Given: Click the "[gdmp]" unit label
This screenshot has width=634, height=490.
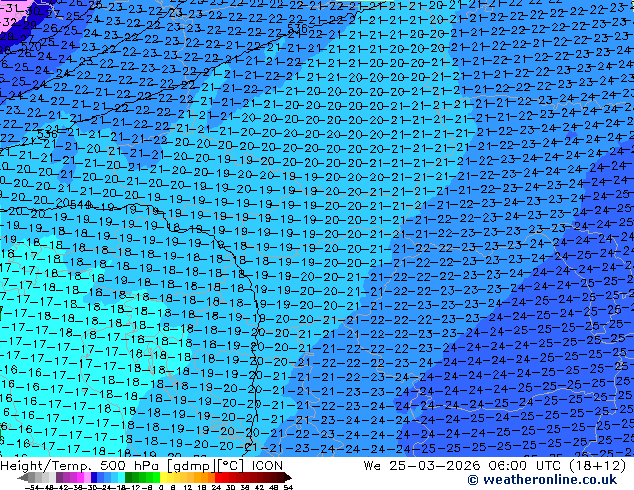Looking at the screenshot, I should (x=191, y=466).
